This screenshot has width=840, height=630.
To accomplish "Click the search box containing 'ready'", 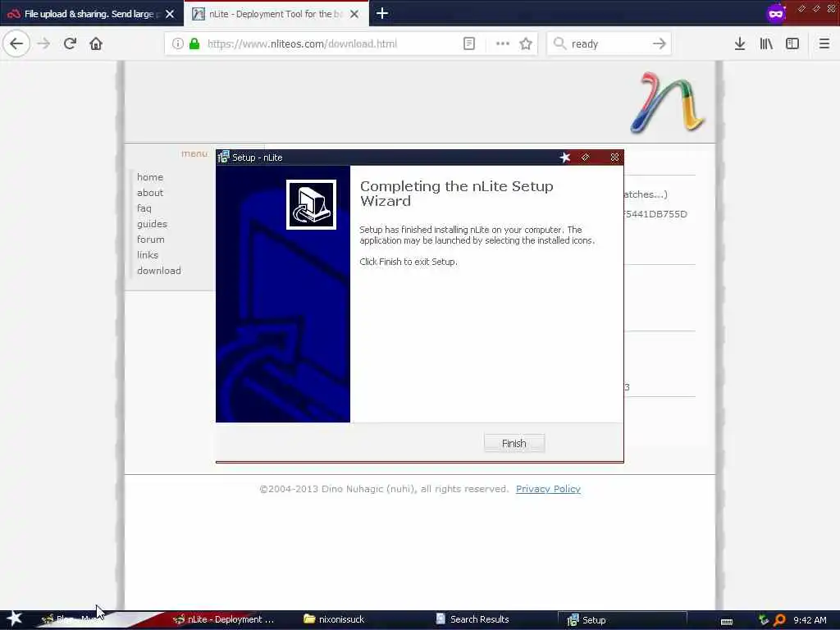I will [609, 44].
